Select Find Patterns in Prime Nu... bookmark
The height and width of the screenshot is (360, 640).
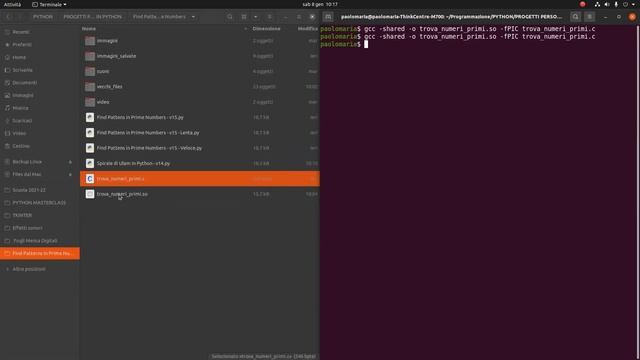point(40,253)
